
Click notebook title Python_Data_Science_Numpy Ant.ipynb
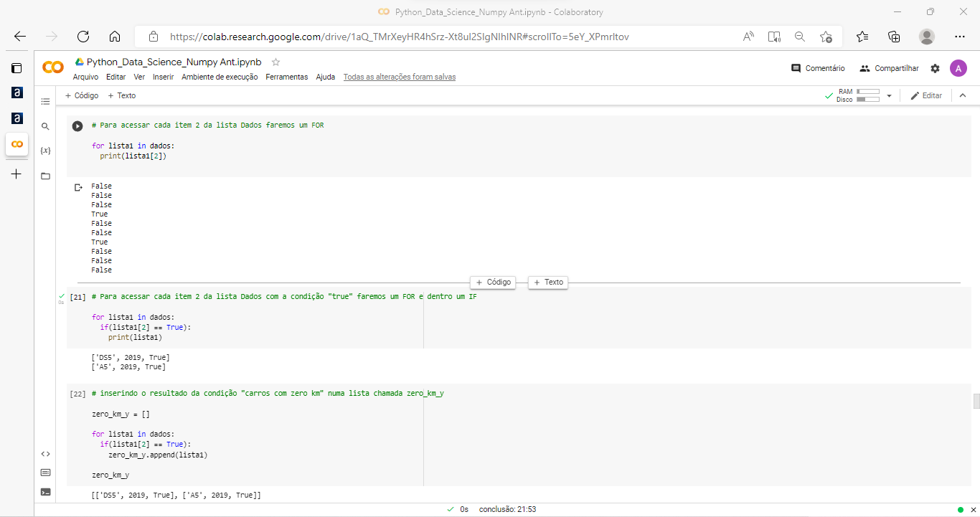pyautogui.click(x=174, y=62)
